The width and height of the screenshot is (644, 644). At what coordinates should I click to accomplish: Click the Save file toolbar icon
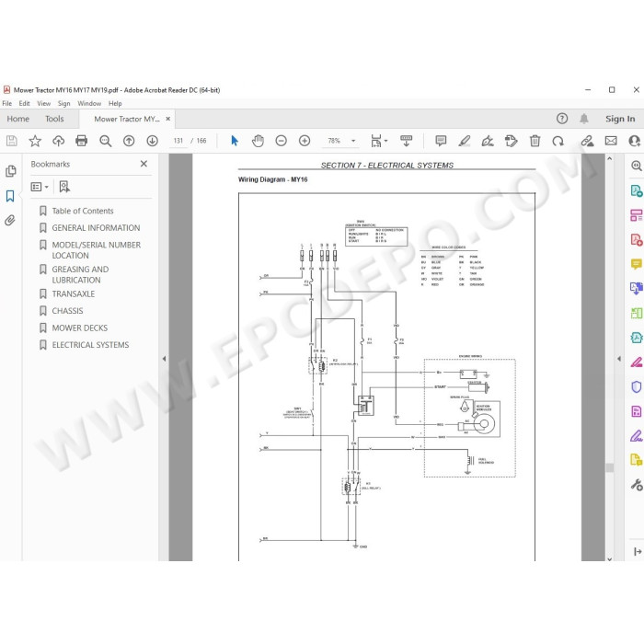(11, 141)
